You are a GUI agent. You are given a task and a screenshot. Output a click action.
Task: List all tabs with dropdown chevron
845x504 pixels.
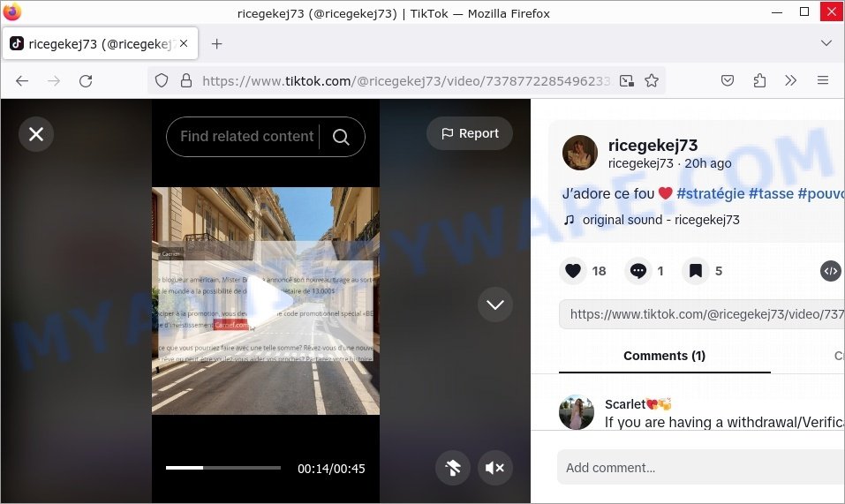point(826,43)
